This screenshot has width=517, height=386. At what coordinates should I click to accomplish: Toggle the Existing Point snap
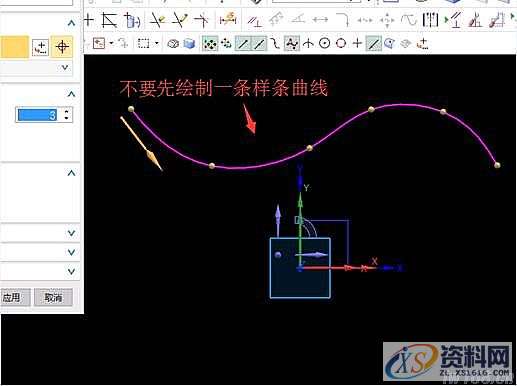357,43
